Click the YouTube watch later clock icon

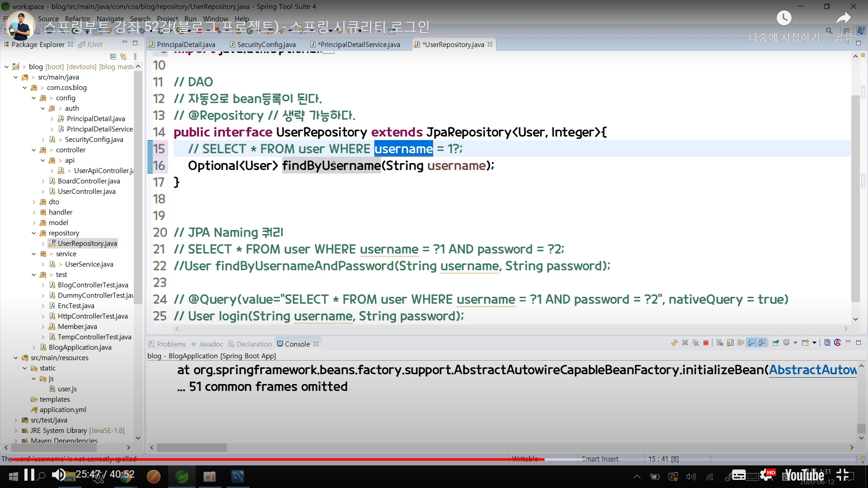784,19
